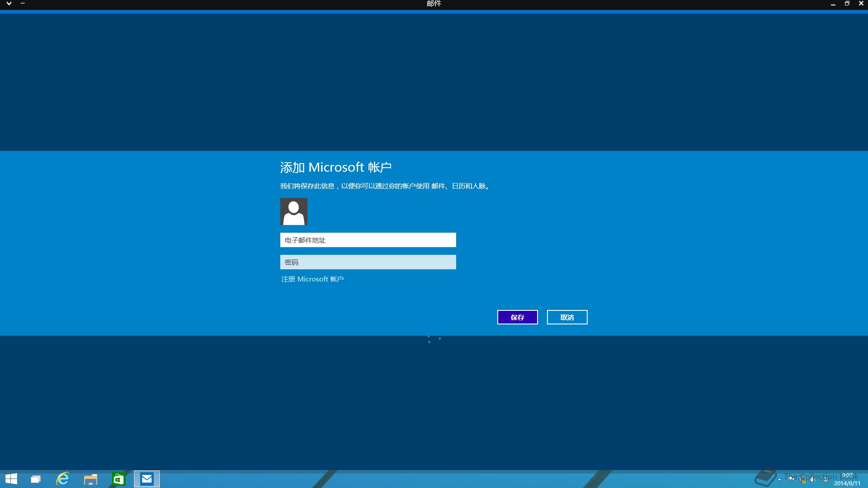Viewport: 868px width, 488px height.
Task: Open the network status tray icon
Action: coord(802,480)
